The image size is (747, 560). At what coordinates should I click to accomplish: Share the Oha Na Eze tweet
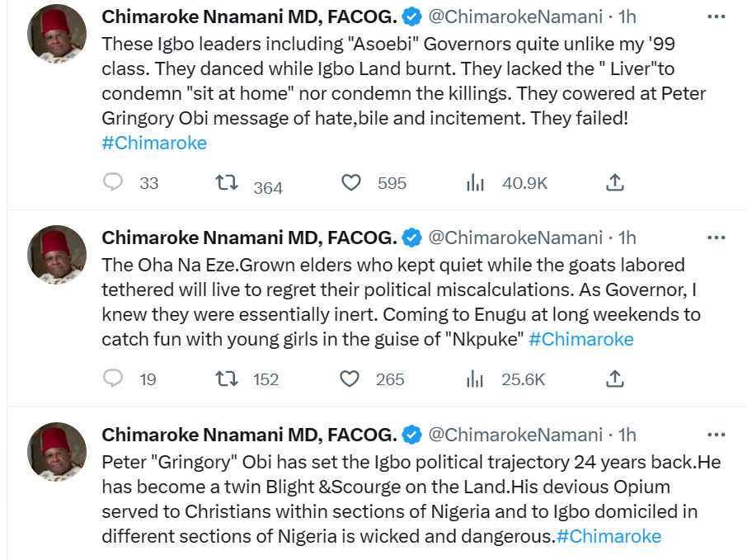[614, 379]
